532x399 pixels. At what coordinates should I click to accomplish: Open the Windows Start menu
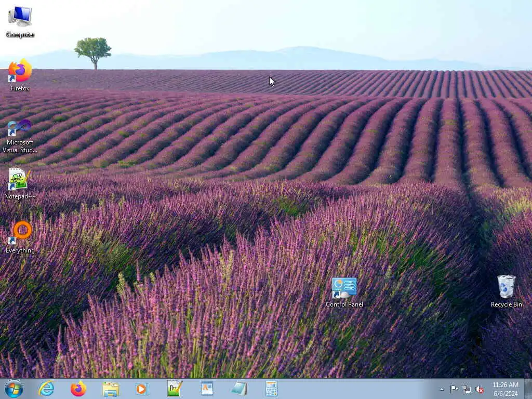[x=14, y=389]
